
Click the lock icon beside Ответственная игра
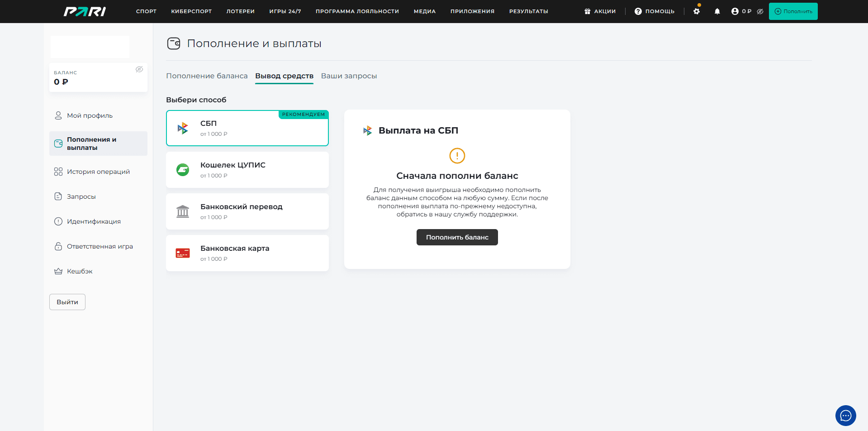[58, 246]
